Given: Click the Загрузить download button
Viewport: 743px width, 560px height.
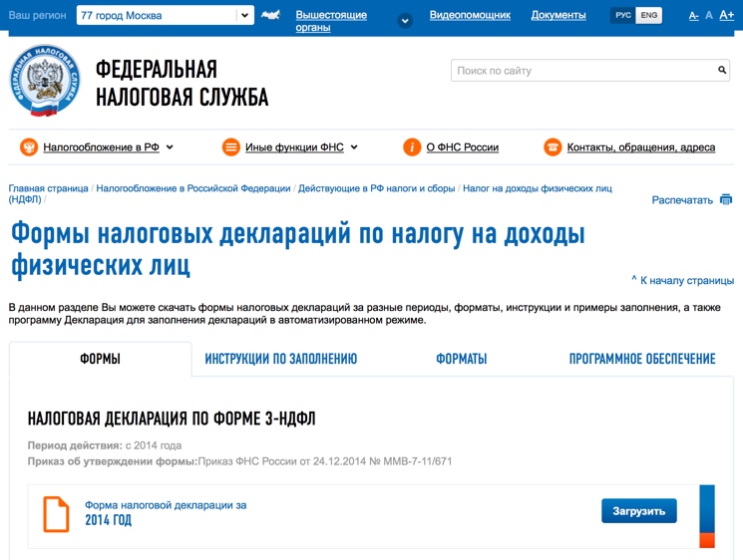Looking at the screenshot, I should tap(638, 511).
